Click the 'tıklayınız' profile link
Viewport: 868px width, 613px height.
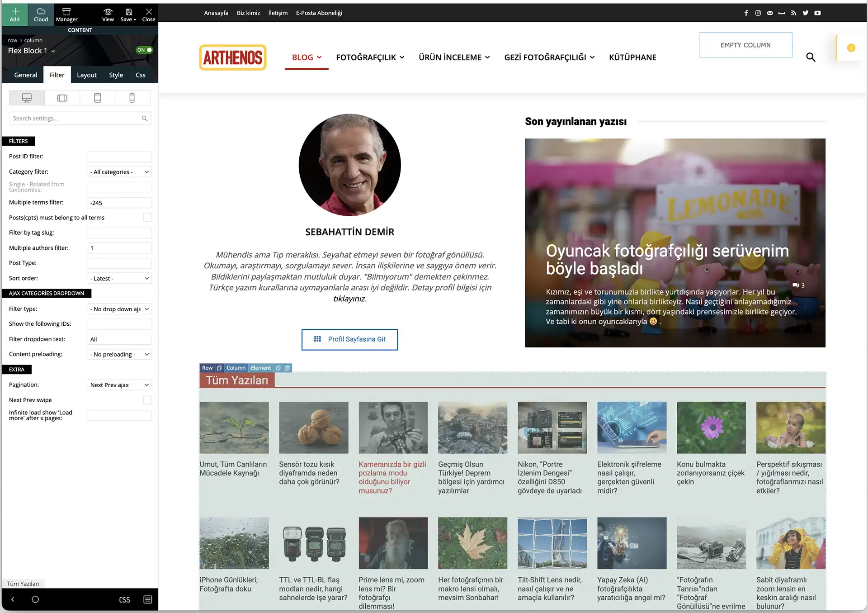point(349,299)
